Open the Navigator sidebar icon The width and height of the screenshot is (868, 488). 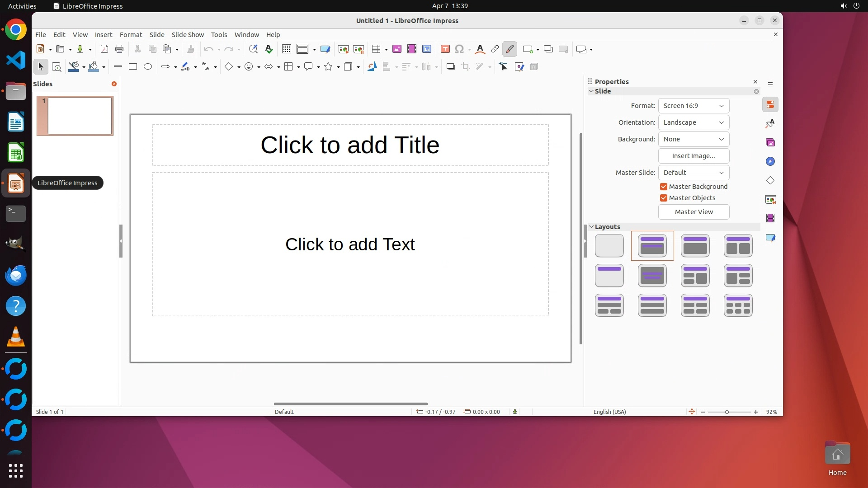[770, 162]
